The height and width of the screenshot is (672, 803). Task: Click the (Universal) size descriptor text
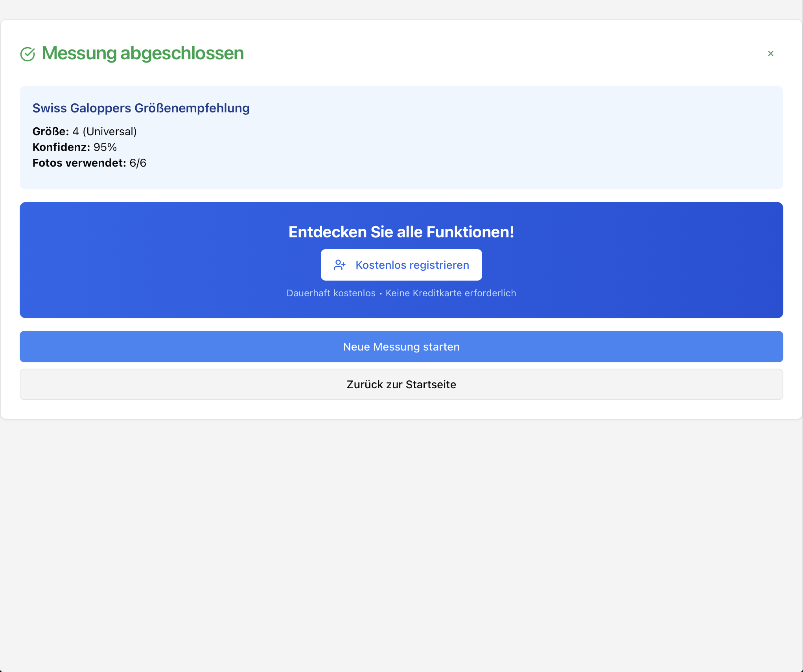[x=110, y=131]
